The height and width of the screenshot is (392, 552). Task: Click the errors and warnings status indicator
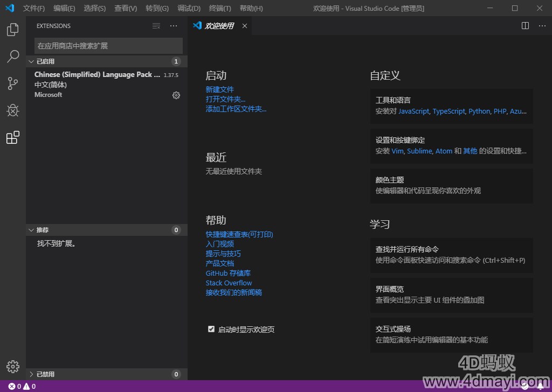coord(22,387)
